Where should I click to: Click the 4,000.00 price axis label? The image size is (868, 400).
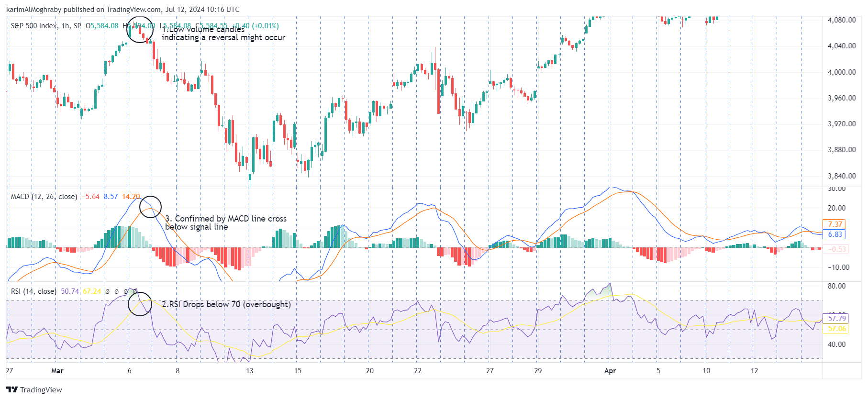[x=842, y=72]
